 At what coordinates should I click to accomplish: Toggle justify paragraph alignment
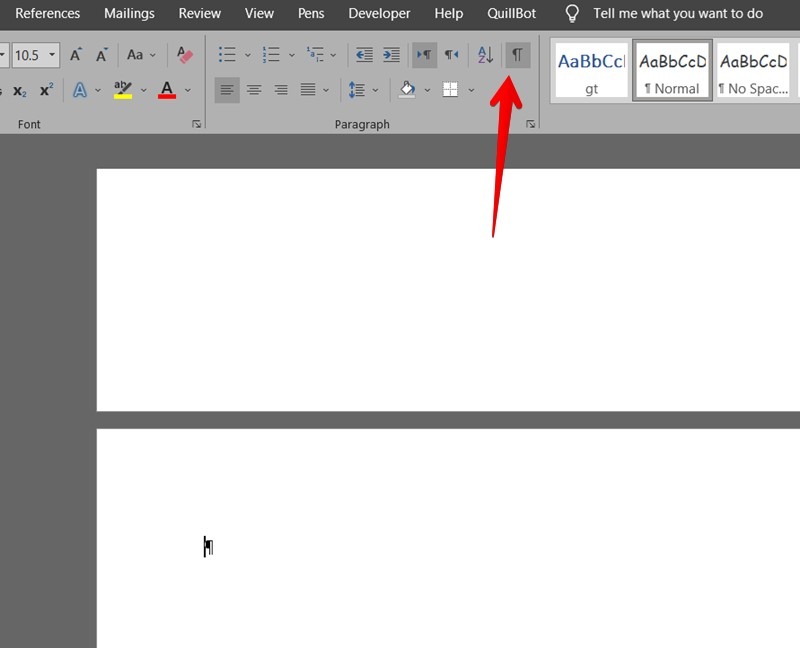[x=307, y=90]
